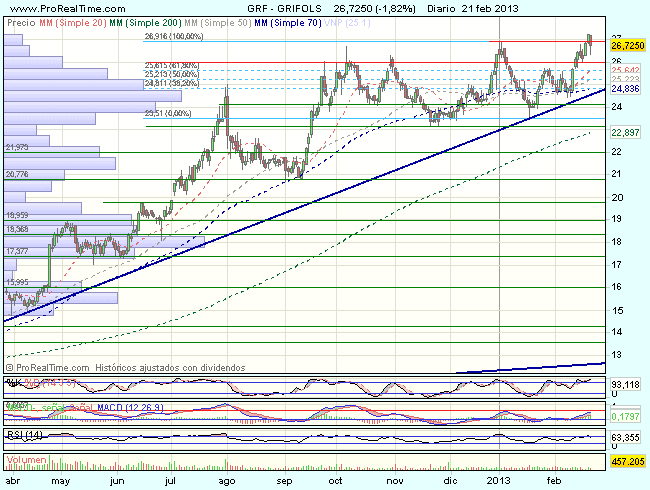
Task: Click the Precio label in header
Action: tap(18, 21)
